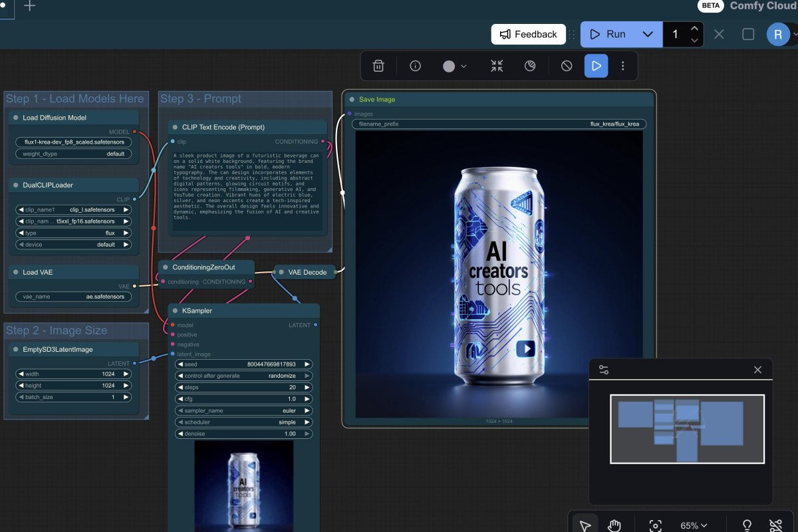Click the megaphone Feedback button
This screenshot has height=532, width=798.
point(529,34)
